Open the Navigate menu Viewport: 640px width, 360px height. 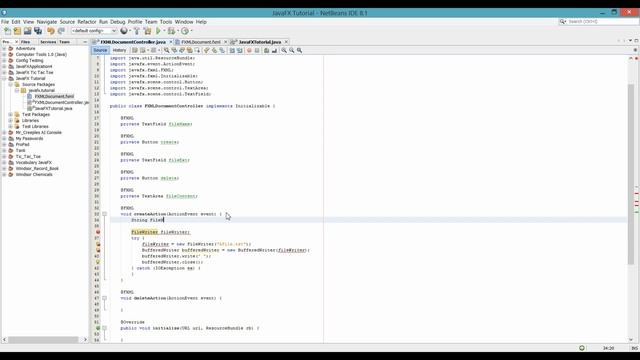[47, 22]
